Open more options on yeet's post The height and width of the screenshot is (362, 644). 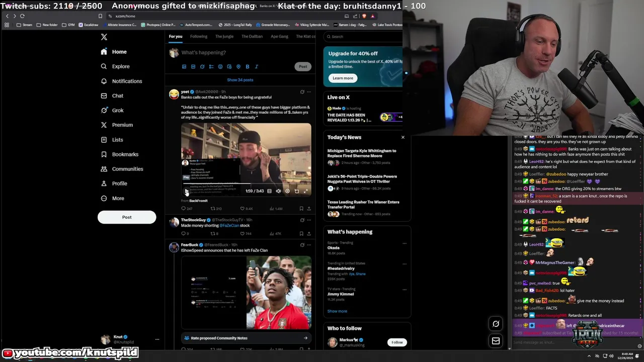pyautogui.click(x=309, y=92)
